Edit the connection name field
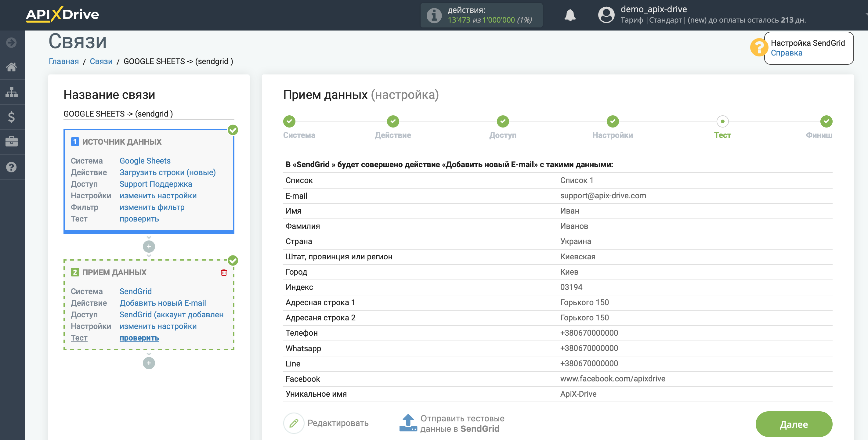 click(x=149, y=114)
